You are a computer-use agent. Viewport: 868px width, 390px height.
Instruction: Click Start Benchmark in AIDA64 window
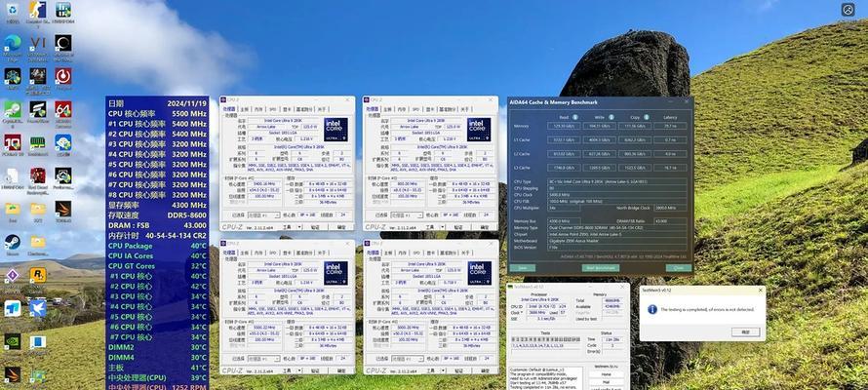601,268
